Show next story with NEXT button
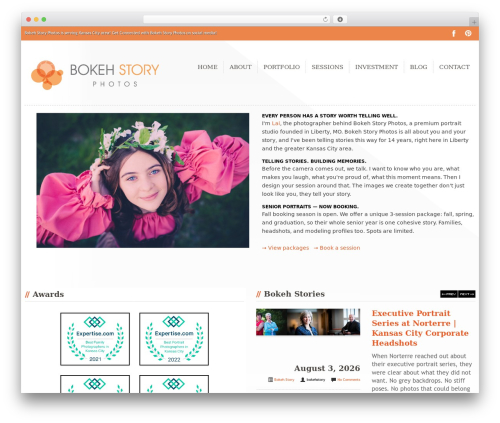Viewport: 500px width, 423px height. click(467, 294)
